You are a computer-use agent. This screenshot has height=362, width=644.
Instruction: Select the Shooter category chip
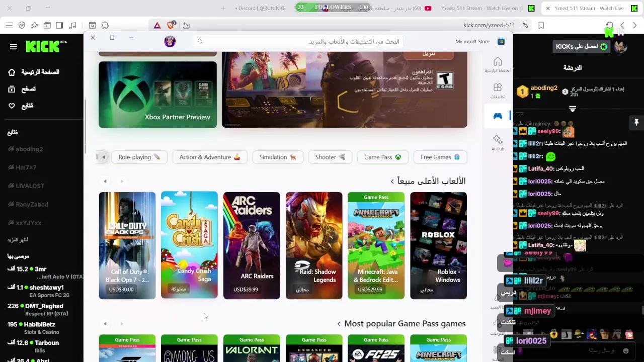point(330,157)
